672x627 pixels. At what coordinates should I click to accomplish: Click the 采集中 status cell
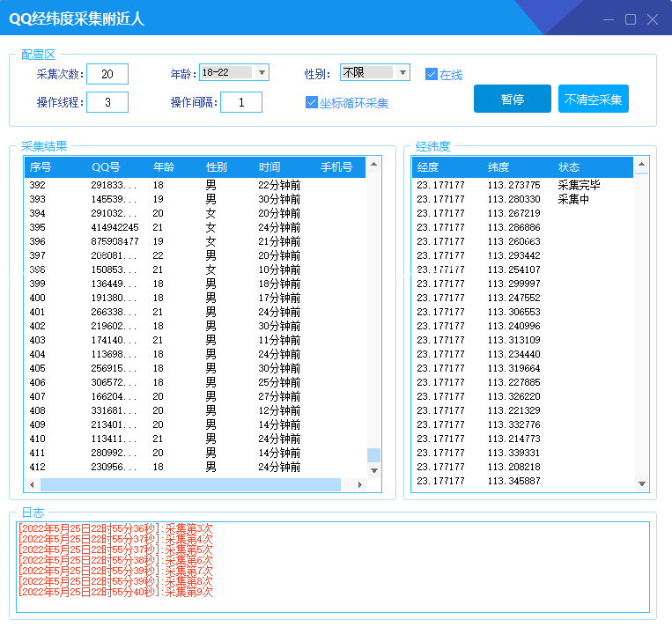573,199
